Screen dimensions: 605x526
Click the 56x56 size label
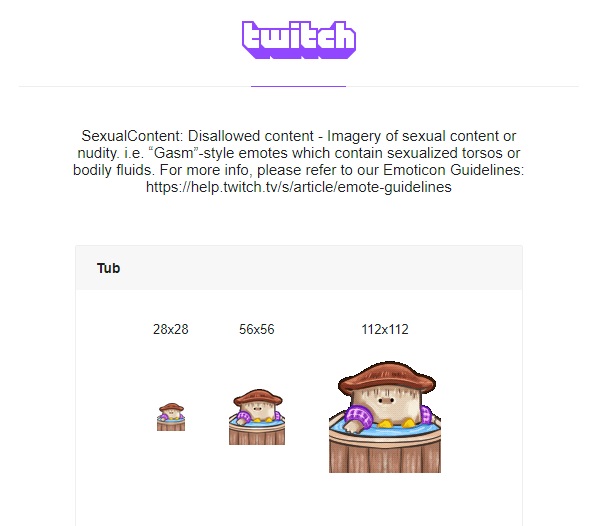coord(257,329)
